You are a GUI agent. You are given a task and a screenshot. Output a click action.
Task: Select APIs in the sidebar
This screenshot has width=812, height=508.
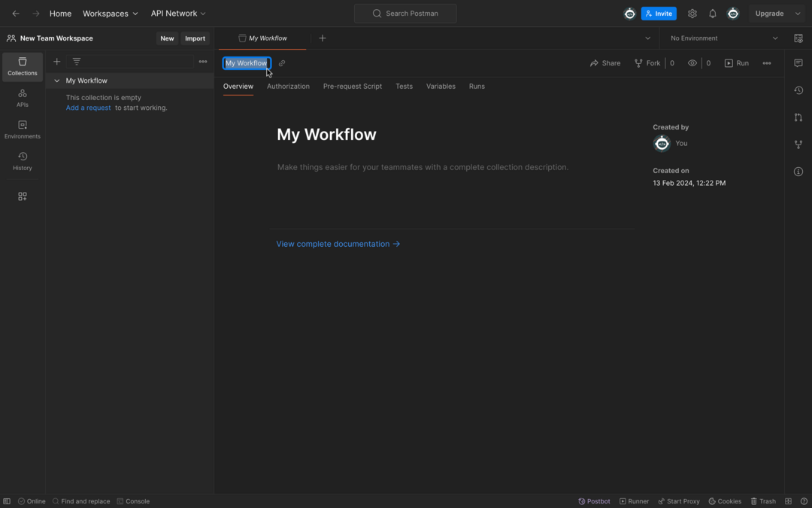pyautogui.click(x=23, y=98)
